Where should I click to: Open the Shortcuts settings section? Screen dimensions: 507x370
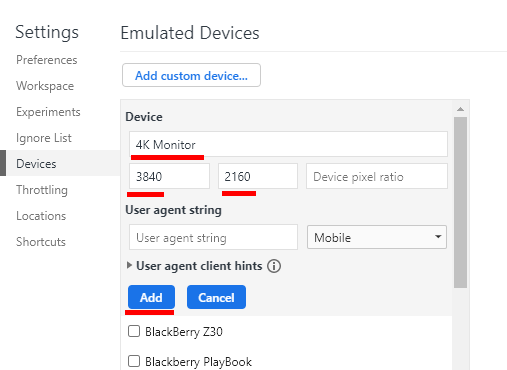click(x=41, y=242)
